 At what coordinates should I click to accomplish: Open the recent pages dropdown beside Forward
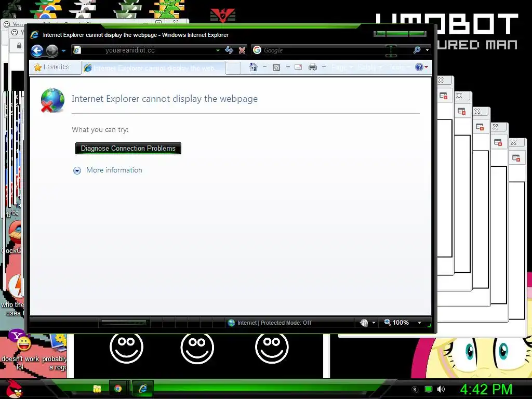point(63,51)
